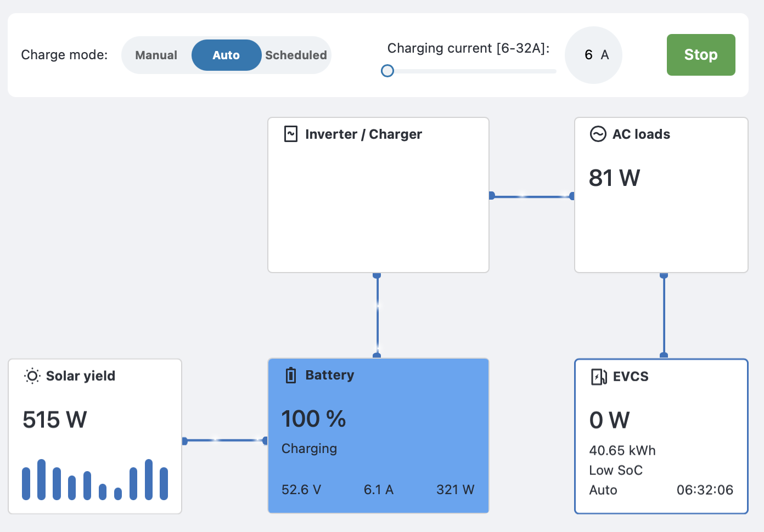Click the Battery icon
Image resolution: width=764 pixels, height=532 pixels.
[291, 375]
